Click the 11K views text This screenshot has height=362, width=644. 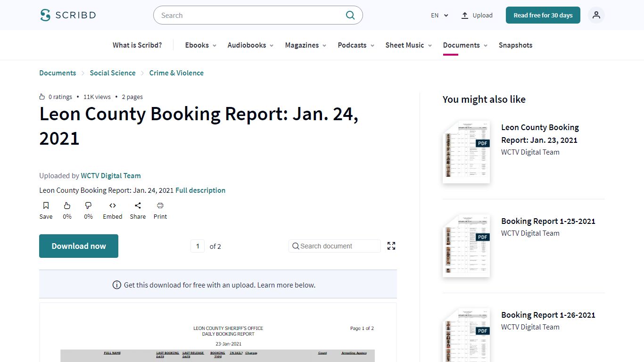coord(97,97)
